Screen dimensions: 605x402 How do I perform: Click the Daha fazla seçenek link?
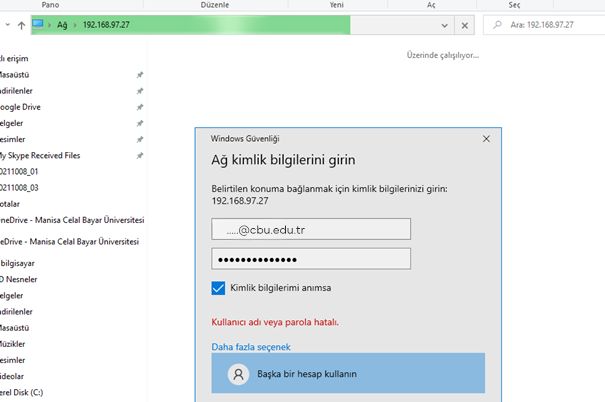pyautogui.click(x=250, y=347)
